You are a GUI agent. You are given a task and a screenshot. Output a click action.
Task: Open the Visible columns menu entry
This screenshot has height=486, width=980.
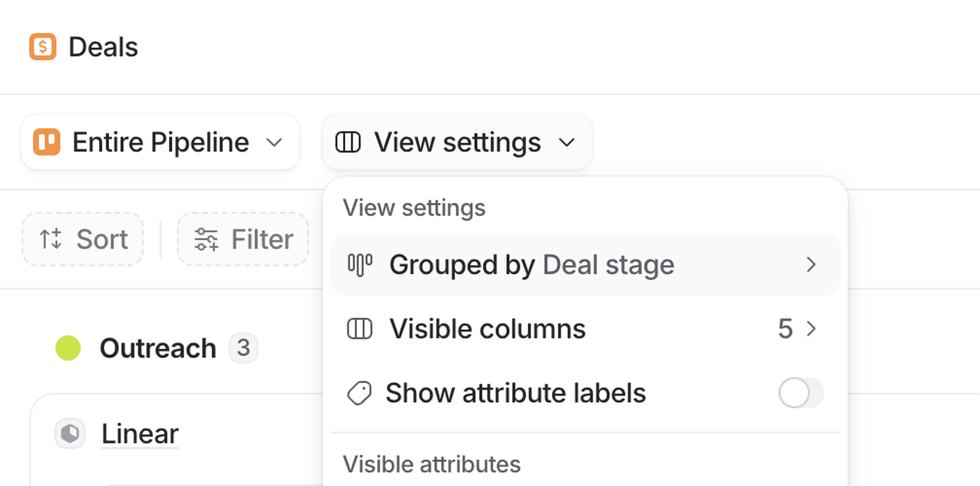pos(487,329)
